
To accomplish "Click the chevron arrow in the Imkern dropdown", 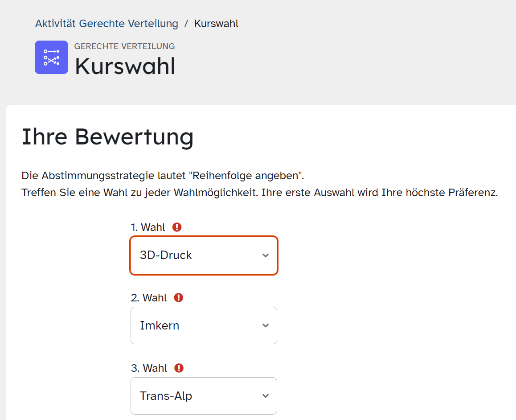I will (266, 325).
